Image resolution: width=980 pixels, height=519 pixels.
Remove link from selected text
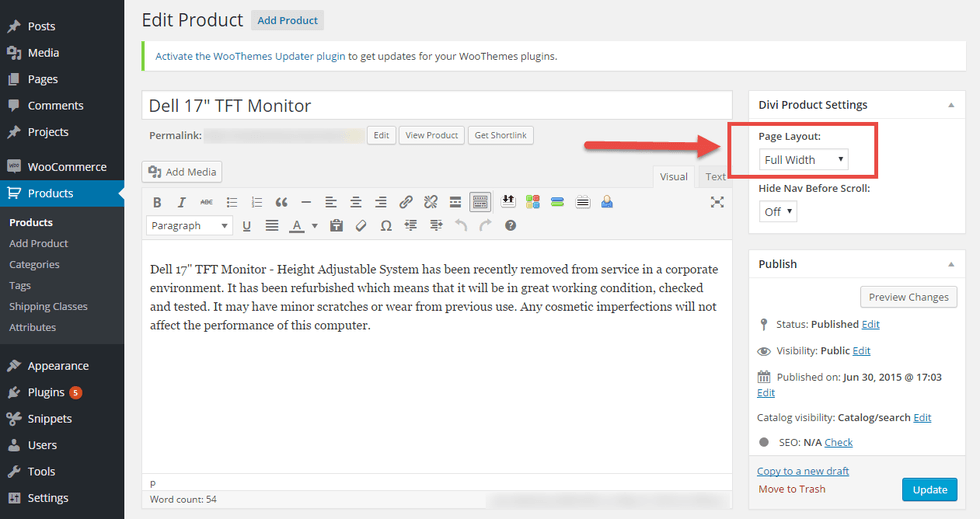click(x=431, y=202)
